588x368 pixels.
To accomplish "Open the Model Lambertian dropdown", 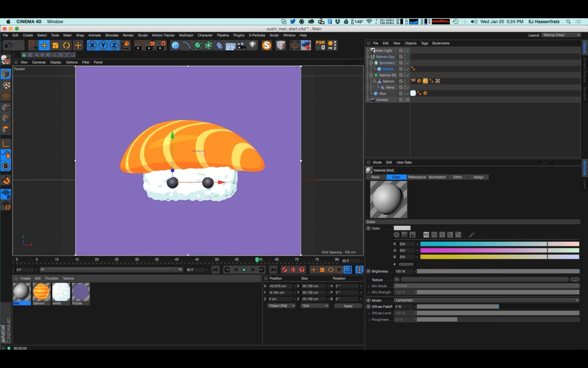I will pyautogui.click(x=486, y=300).
